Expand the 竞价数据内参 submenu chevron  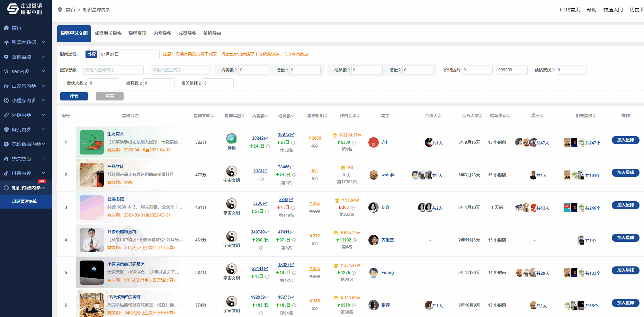[44, 144]
